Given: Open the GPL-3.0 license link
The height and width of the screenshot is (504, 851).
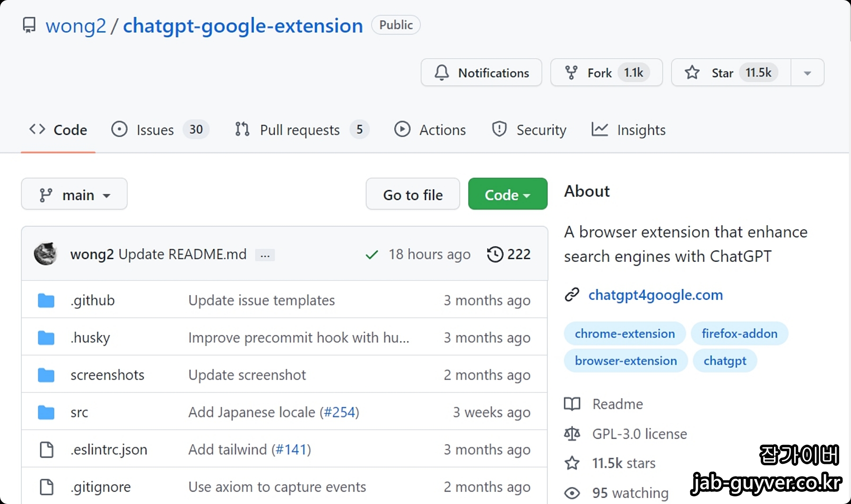Looking at the screenshot, I should pyautogui.click(x=640, y=434).
